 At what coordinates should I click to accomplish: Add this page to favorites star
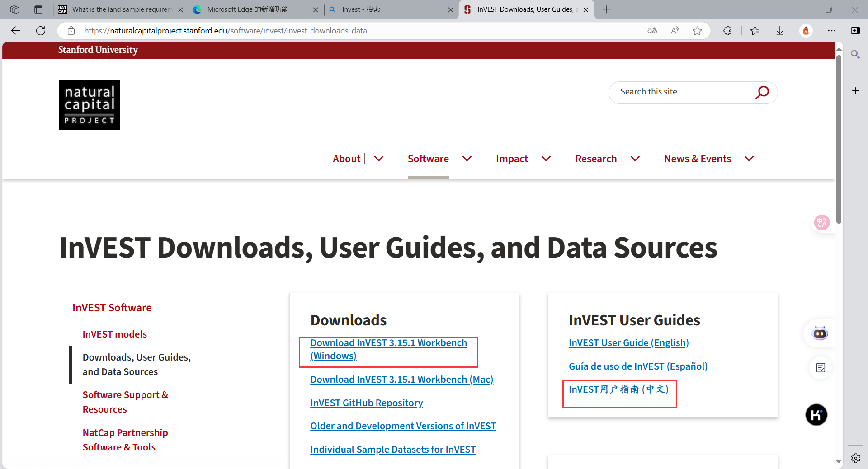697,31
